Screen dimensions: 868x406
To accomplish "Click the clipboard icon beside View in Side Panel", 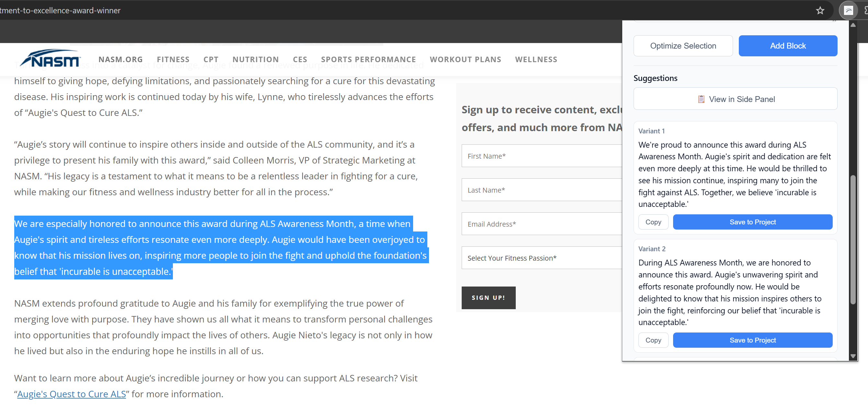I will tap(702, 99).
